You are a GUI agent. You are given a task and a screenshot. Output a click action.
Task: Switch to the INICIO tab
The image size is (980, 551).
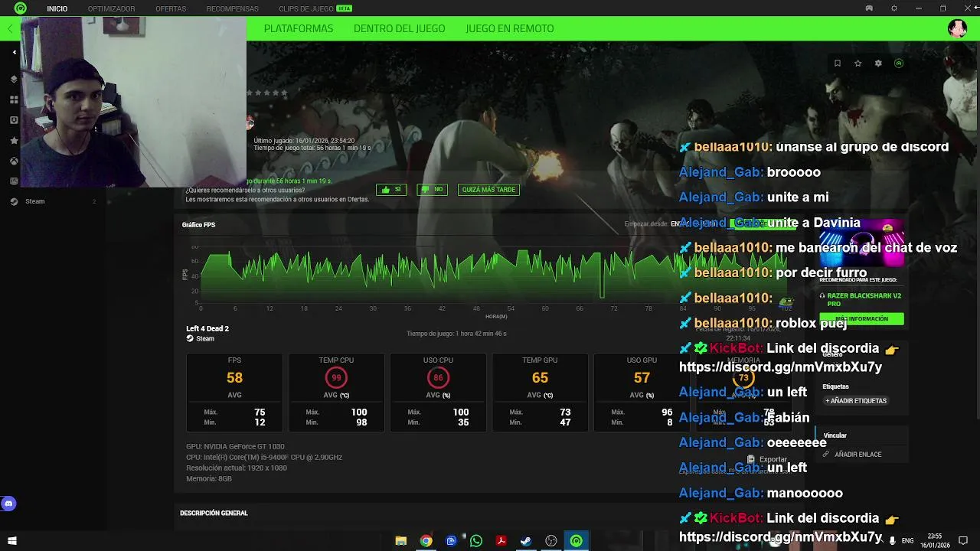click(57, 8)
